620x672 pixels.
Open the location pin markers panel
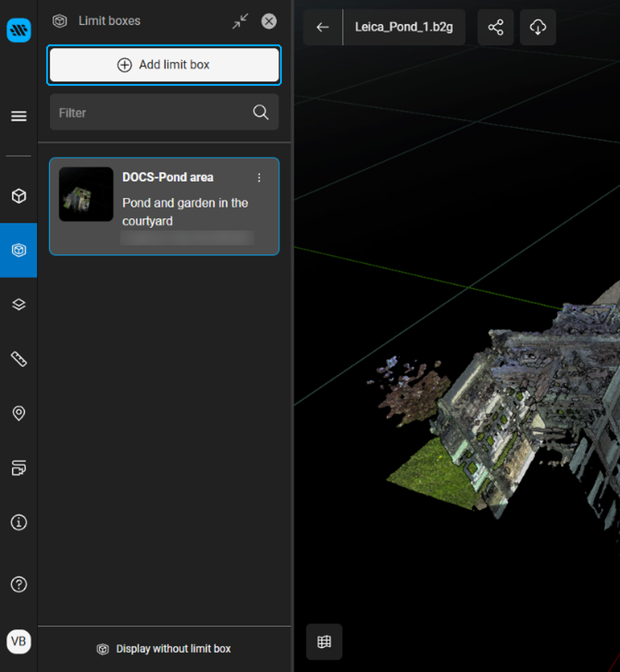tap(19, 413)
